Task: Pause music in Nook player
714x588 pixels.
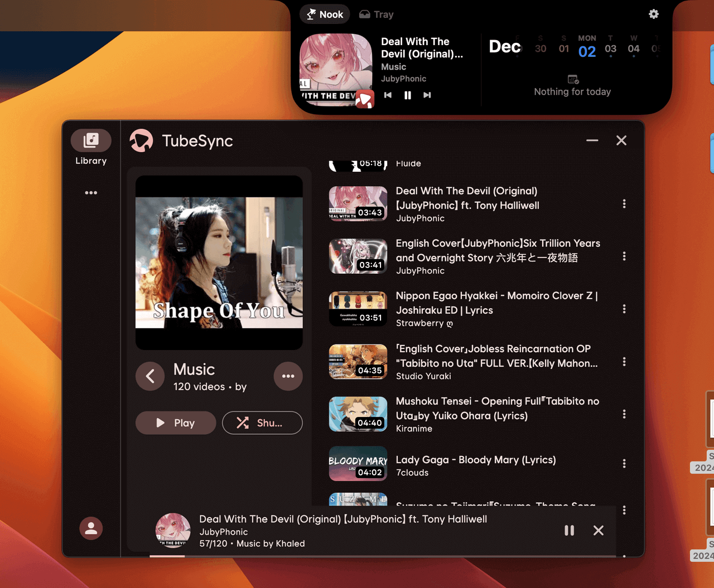Action: click(408, 95)
